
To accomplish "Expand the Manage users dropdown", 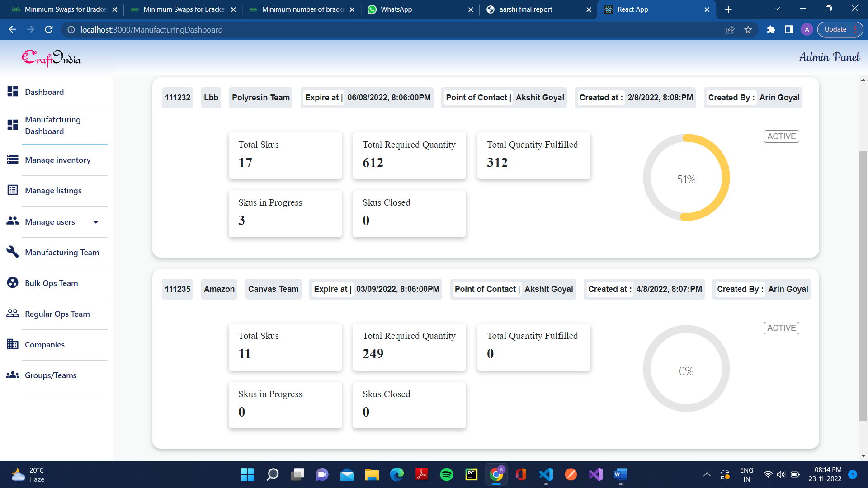I will pyautogui.click(x=95, y=222).
